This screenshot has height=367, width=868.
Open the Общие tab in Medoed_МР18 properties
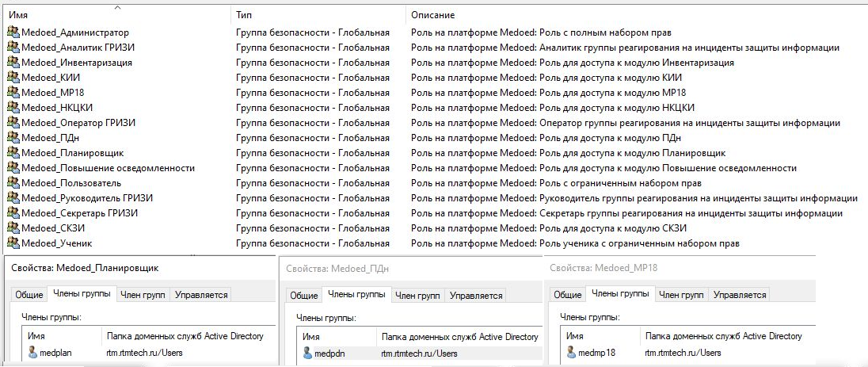[567, 295]
